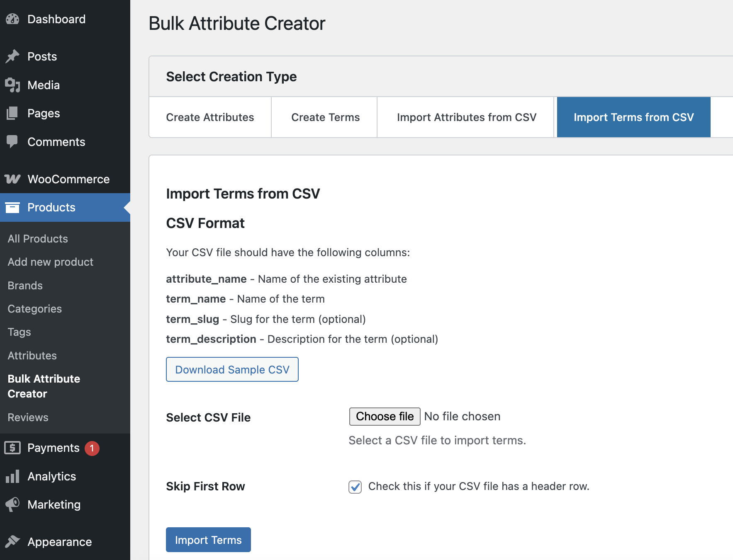
Task: Click the WooCommerce logo icon
Action: [12, 179]
